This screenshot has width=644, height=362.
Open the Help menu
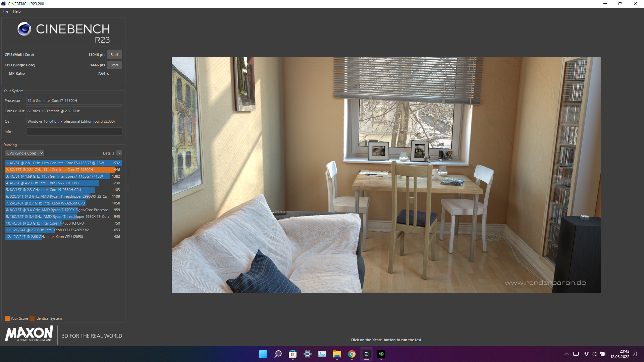pyautogui.click(x=17, y=11)
